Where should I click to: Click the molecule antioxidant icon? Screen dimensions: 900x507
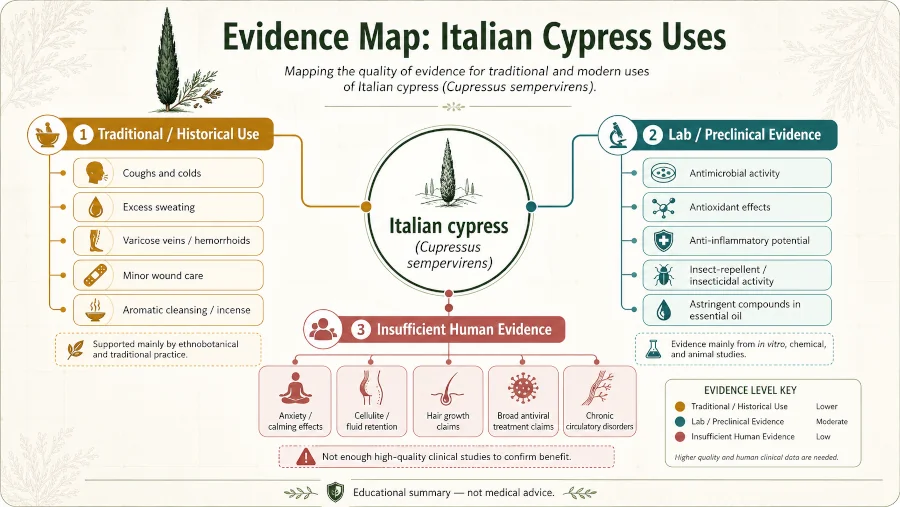click(x=663, y=207)
